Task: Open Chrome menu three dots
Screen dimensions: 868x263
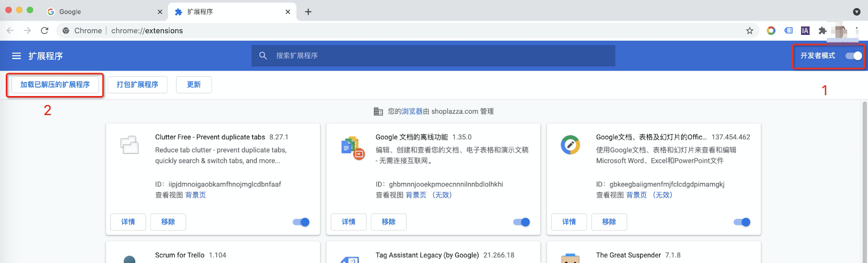Action: 857,30
